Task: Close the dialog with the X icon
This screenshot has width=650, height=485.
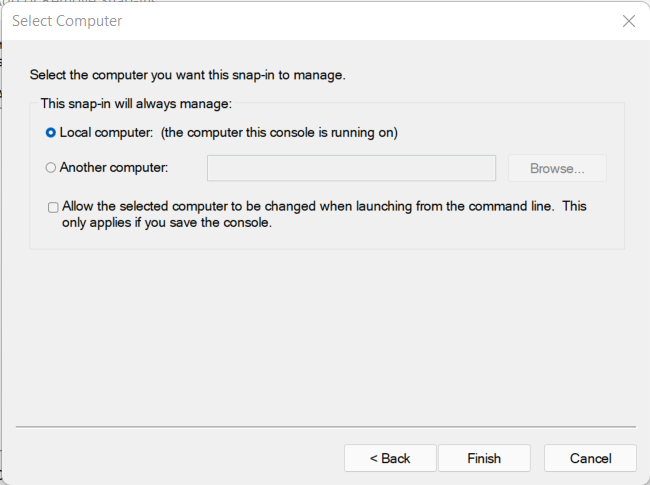Action: 628,21
